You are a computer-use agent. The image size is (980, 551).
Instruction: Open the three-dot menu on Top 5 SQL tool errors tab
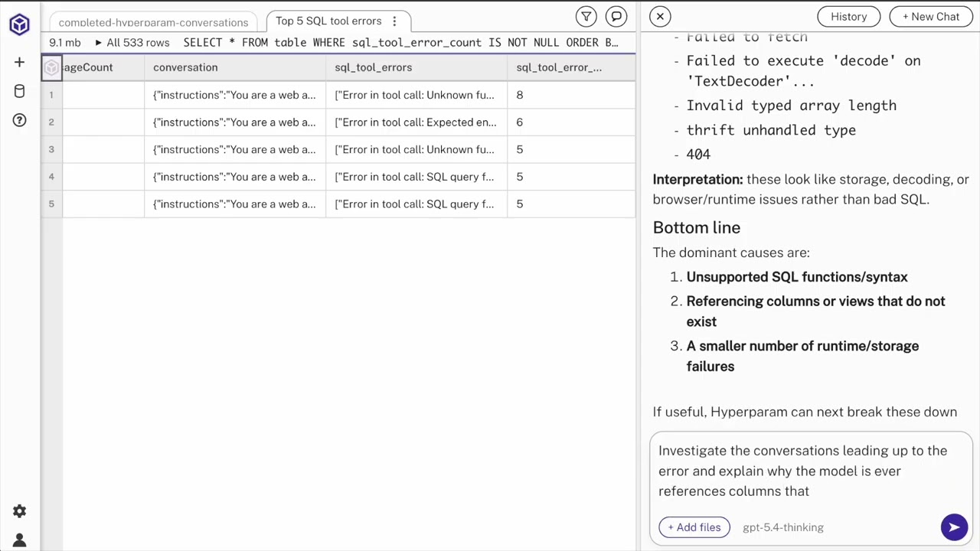click(x=394, y=21)
